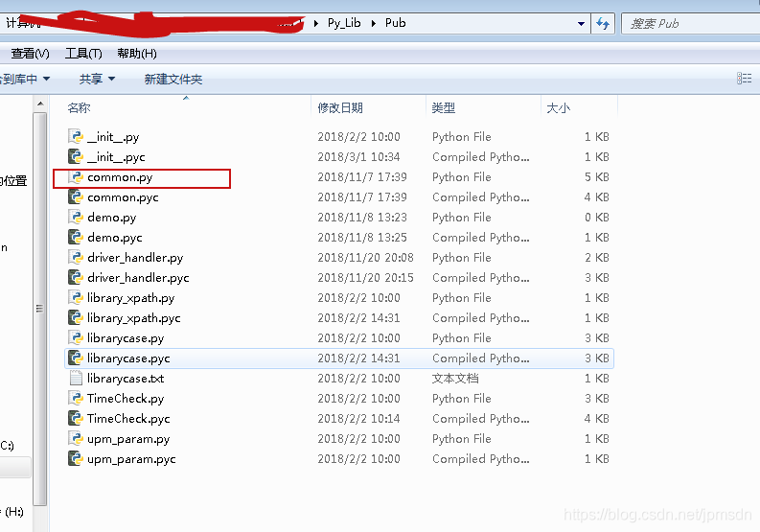Click the Py_Lib breadcrumb segment
Screen dimensions: 760x532
[344, 23]
